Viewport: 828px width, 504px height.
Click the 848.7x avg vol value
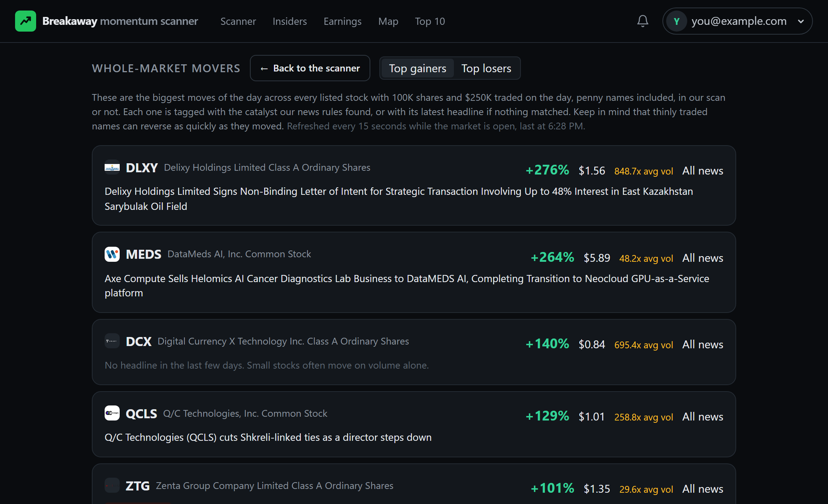[644, 171]
